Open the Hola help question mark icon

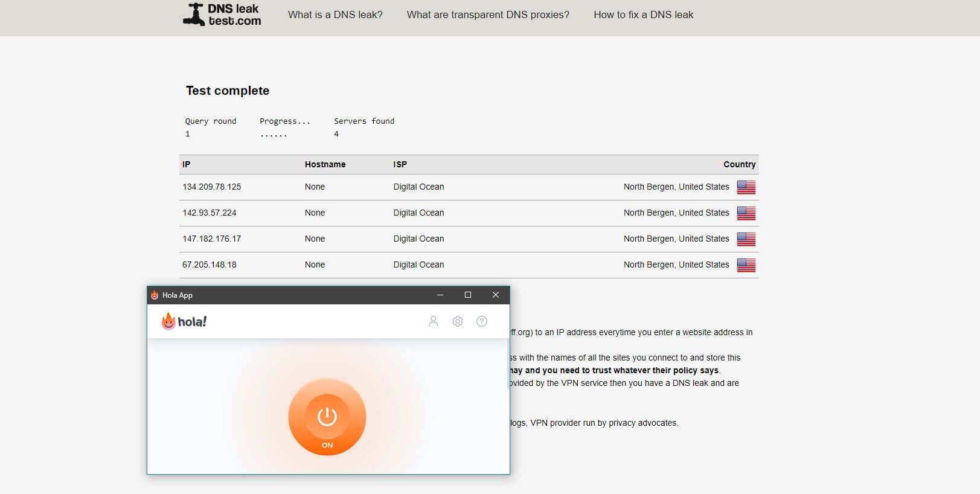point(482,321)
